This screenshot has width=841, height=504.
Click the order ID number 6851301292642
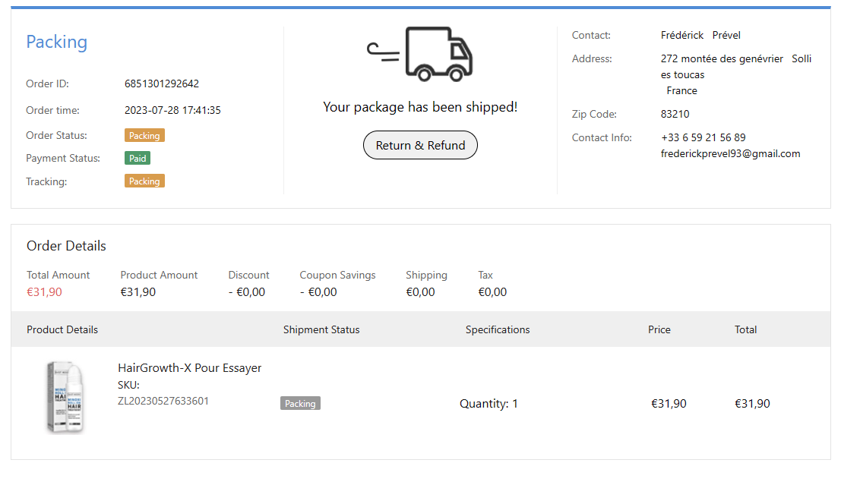pos(162,84)
